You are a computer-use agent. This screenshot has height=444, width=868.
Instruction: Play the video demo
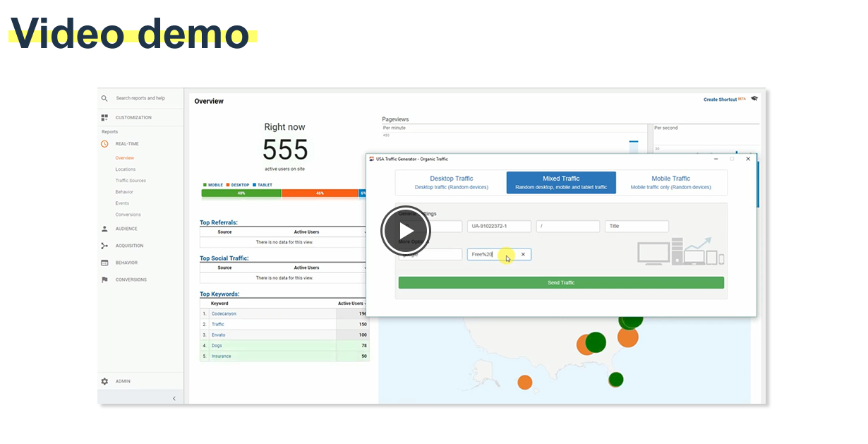coord(406,231)
